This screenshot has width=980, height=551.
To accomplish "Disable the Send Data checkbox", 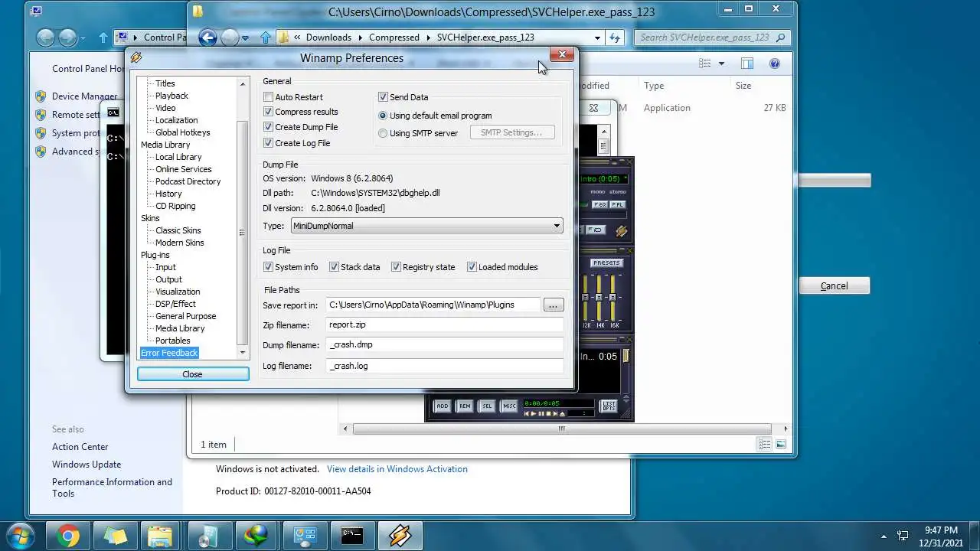I will (383, 97).
